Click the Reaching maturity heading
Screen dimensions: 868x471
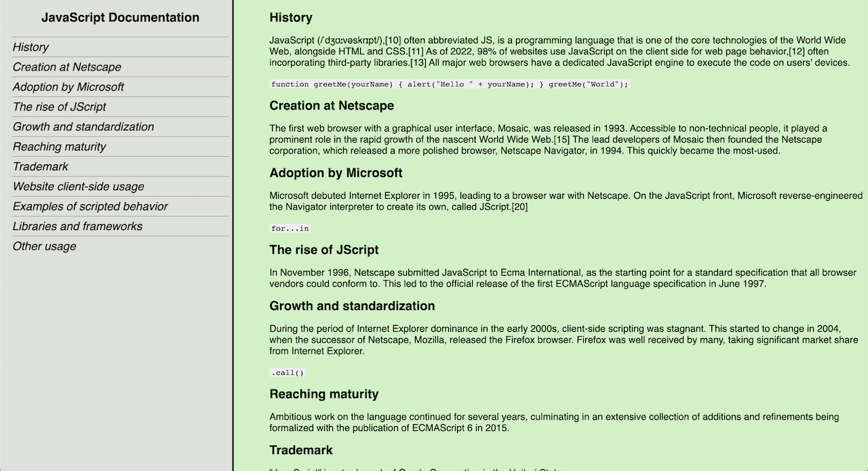(x=323, y=394)
